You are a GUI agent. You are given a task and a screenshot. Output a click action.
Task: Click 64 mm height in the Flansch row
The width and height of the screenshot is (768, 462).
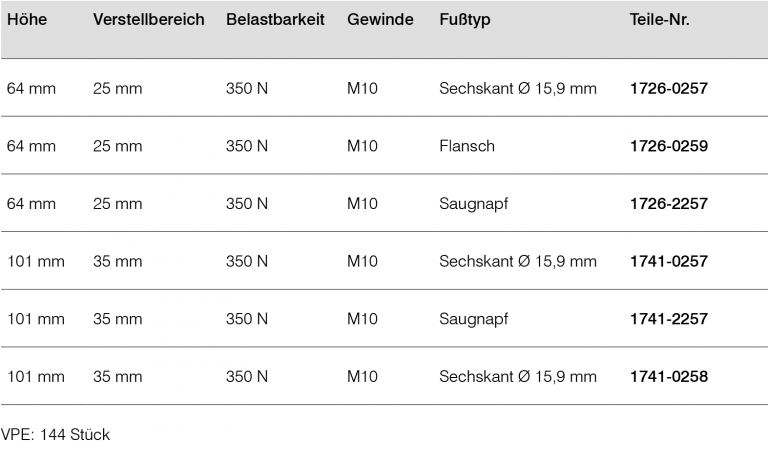pyautogui.click(x=31, y=146)
